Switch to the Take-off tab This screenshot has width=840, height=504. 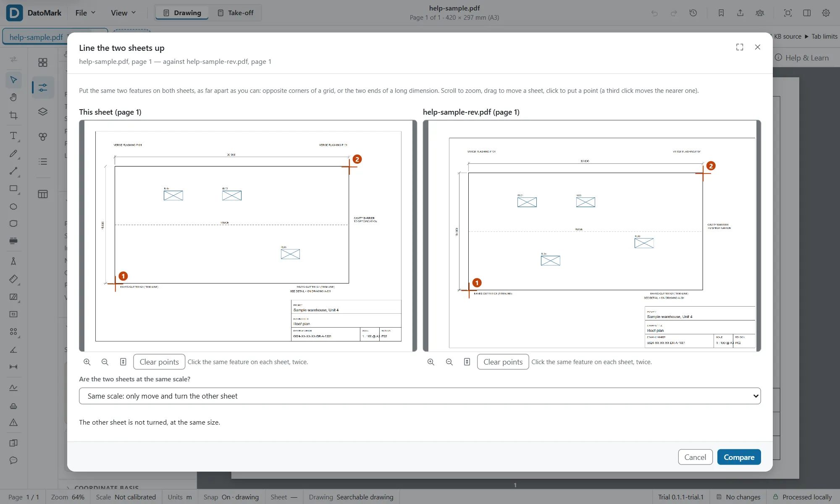click(236, 13)
